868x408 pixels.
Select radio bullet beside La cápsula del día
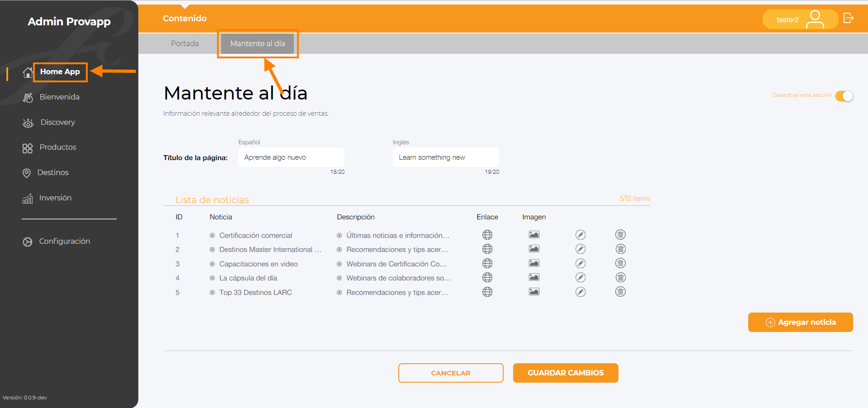coord(212,278)
